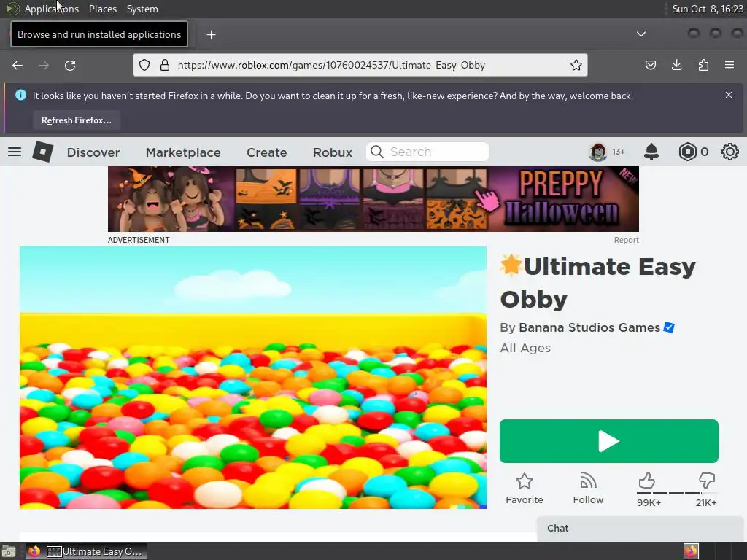Click the like-to-dislike vote ratio bar
Screen dimensions: 747x560
[677, 493]
